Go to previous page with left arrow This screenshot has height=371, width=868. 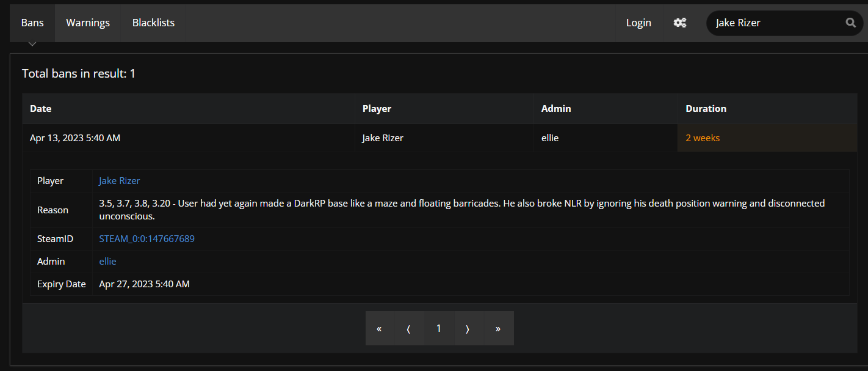click(408, 328)
